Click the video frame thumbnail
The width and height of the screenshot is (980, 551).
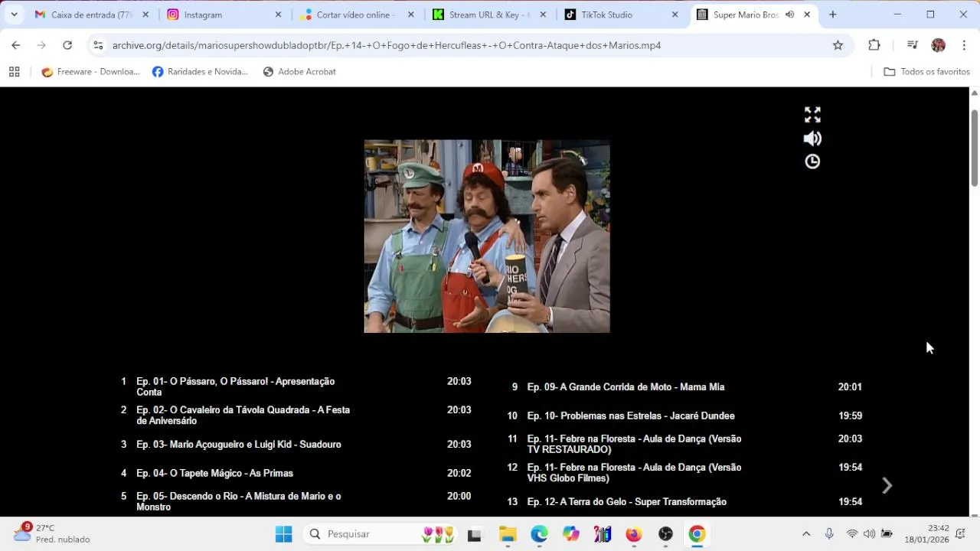pyautogui.click(x=487, y=236)
